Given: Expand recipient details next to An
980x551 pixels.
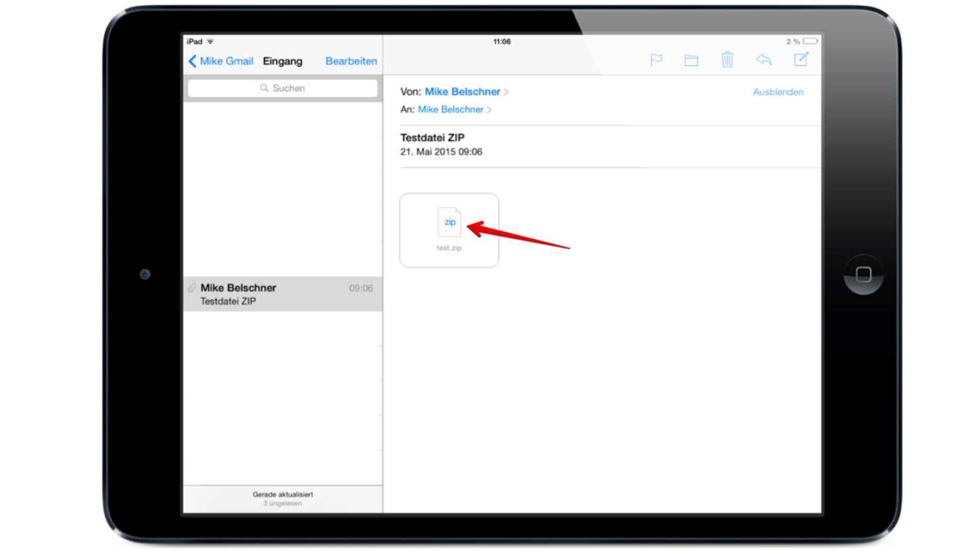Looking at the screenshot, I should [489, 110].
